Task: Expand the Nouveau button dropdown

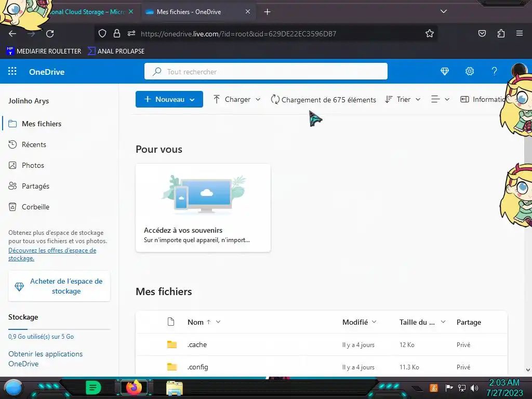Action: pyautogui.click(x=192, y=99)
